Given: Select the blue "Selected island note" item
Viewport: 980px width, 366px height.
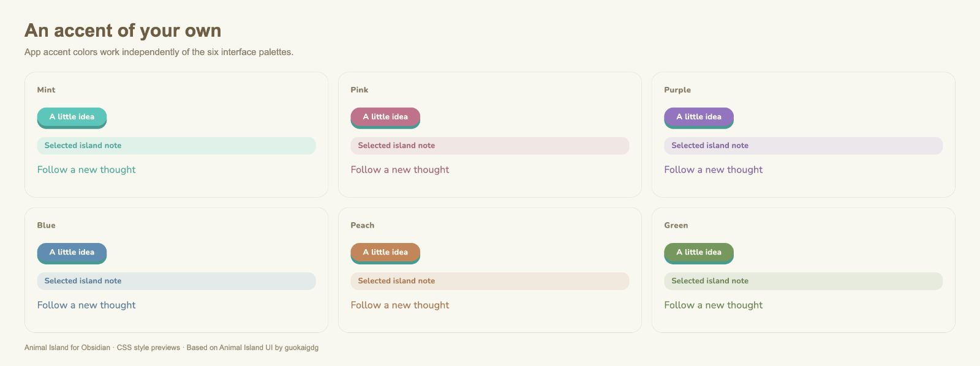Looking at the screenshot, I should tap(176, 281).
